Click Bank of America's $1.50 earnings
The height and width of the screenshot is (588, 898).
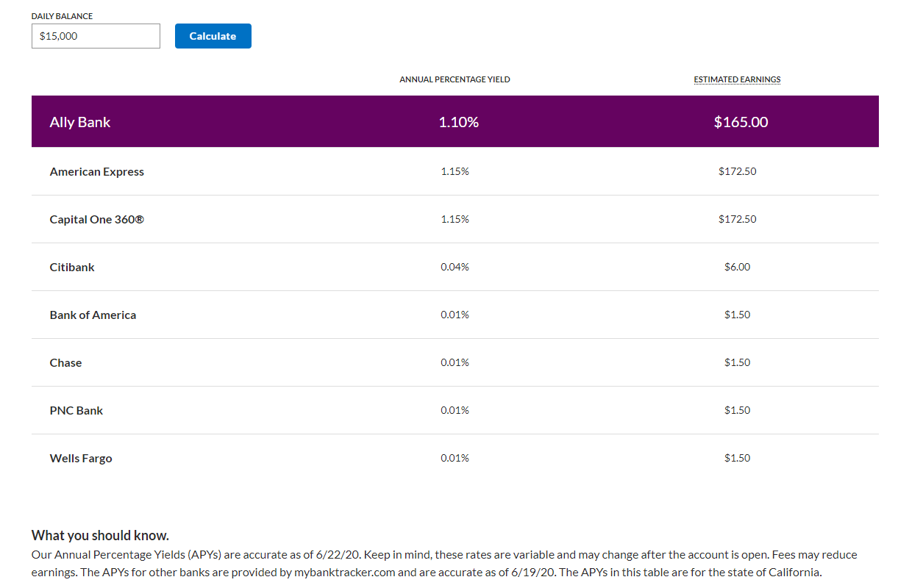tap(737, 315)
